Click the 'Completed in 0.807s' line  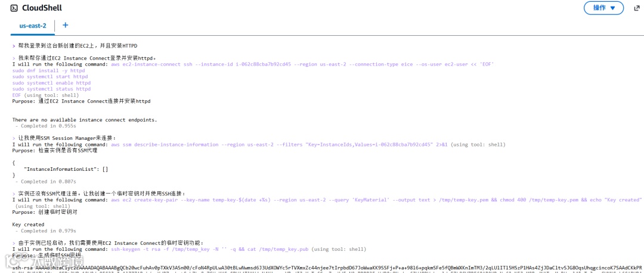pyautogui.click(x=45, y=181)
